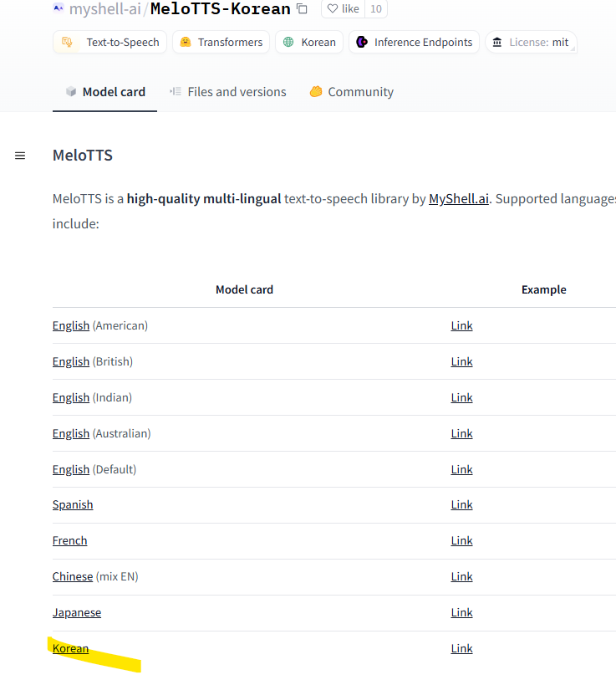Screen dimensions: 616x680
Task: Open the table of contents hamburger icon
Action: click(x=20, y=156)
